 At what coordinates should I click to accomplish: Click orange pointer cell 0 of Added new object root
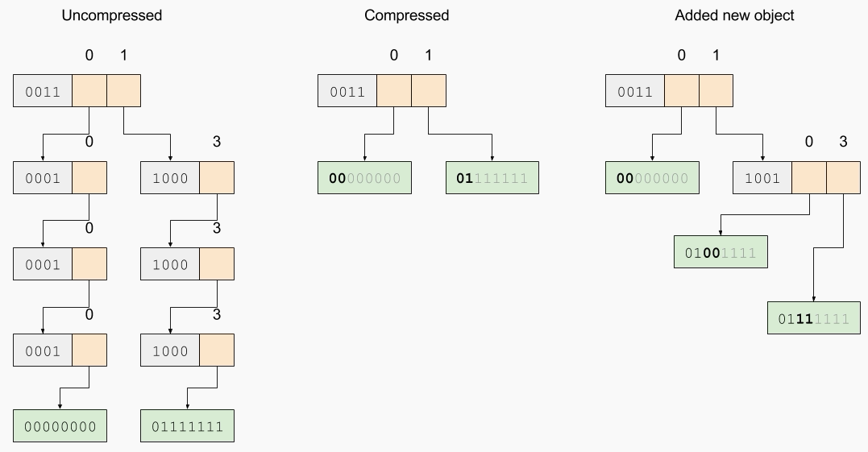(x=682, y=91)
